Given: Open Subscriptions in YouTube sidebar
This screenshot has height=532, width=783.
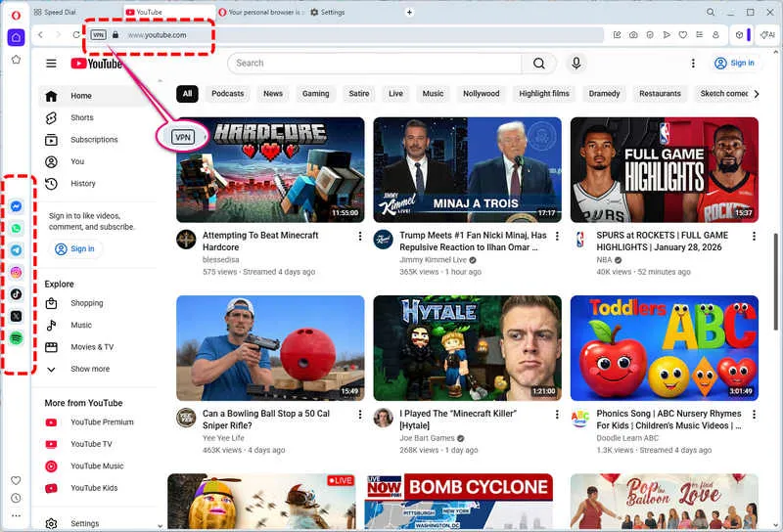Looking at the screenshot, I should pos(94,140).
